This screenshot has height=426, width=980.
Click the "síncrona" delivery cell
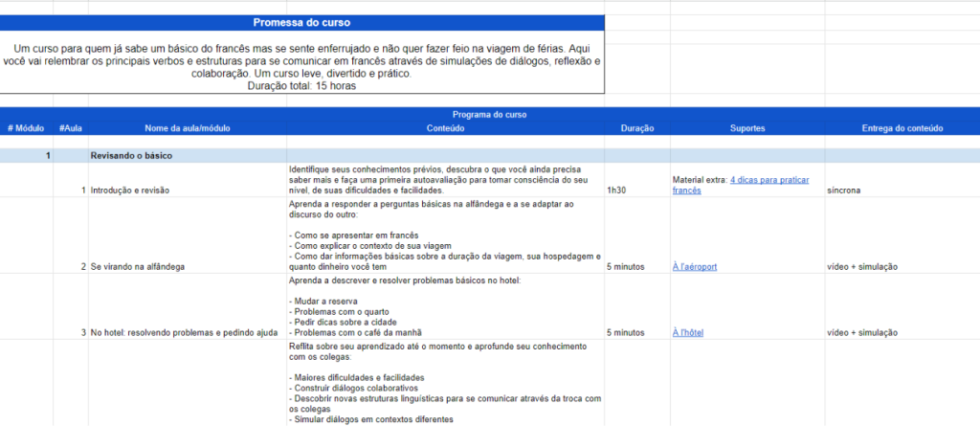tap(845, 191)
